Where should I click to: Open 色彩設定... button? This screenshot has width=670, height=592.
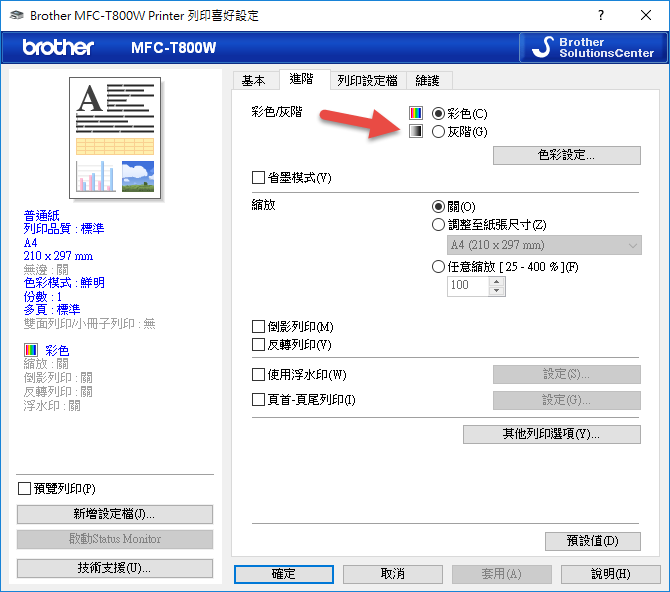567,155
